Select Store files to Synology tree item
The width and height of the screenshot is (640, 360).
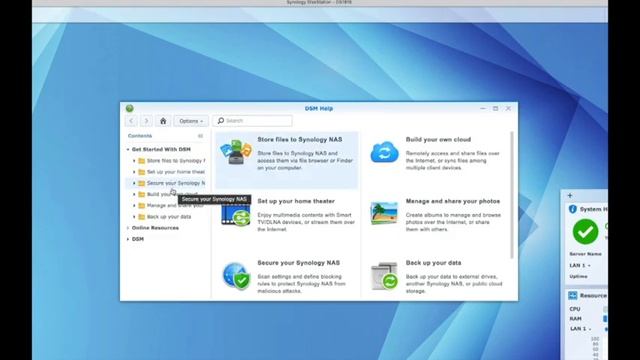pyautogui.click(x=176, y=161)
